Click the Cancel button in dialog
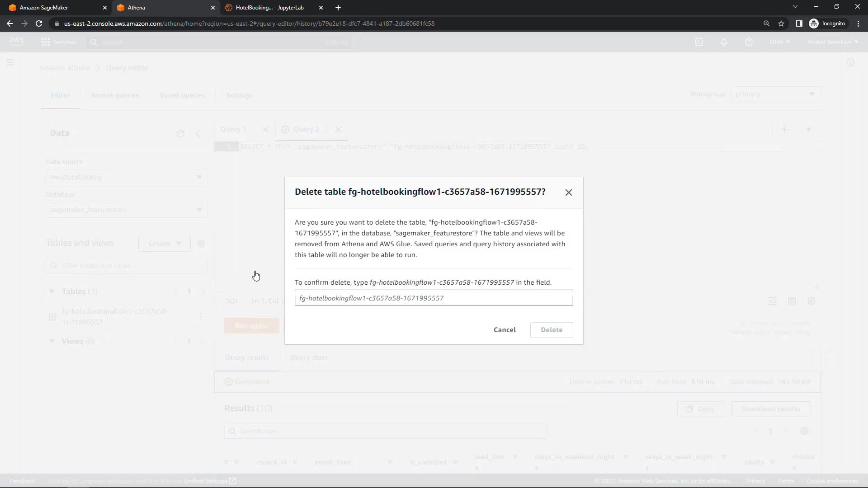Image resolution: width=868 pixels, height=488 pixels. pyautogui.click(x=505, y=330)
